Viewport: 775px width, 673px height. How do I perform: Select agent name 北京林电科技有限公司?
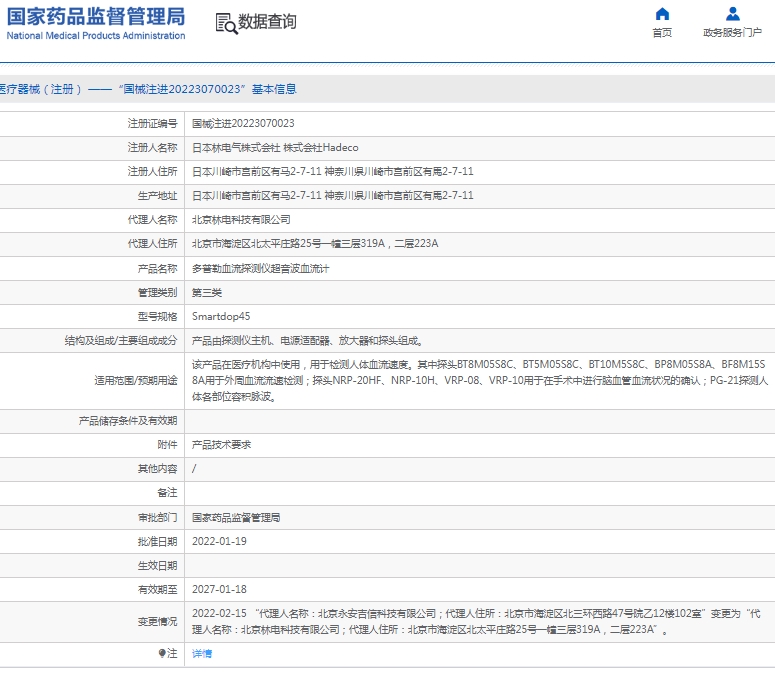click(x=241, y=219)
